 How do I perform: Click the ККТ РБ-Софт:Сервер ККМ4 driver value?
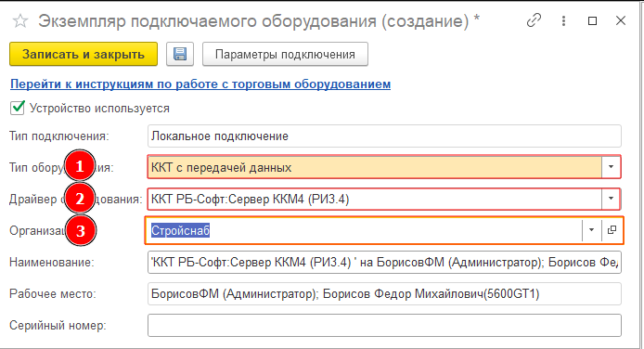pyautogui.click(x=251, y=200)
